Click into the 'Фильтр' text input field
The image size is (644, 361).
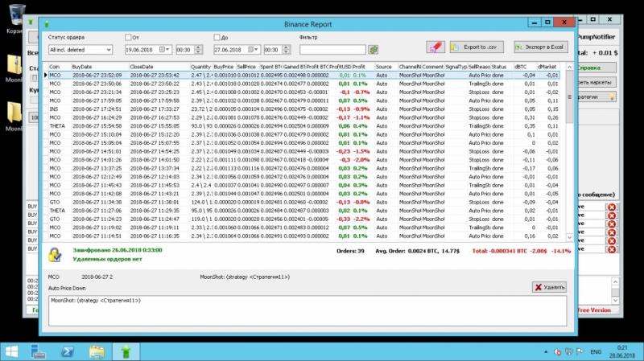pyautogui.click(x=332, y=50)
